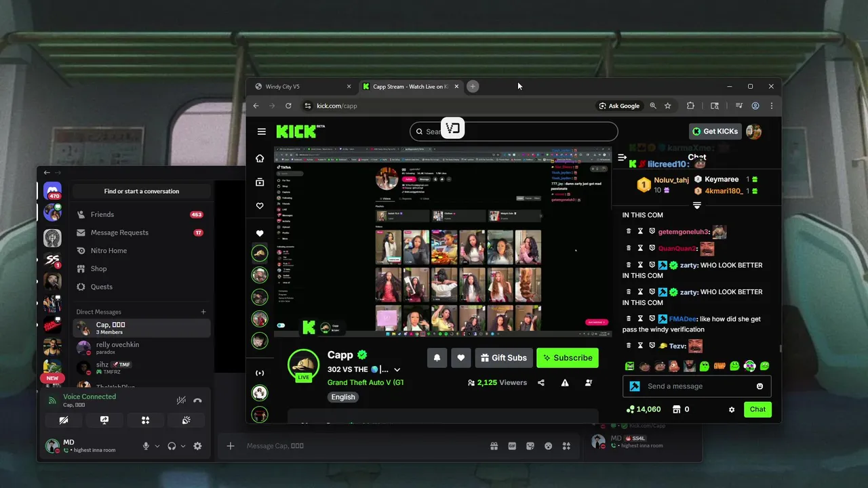Enable notifications bell for Capp
Screen dimensions: 868x488
pos(437,358)
